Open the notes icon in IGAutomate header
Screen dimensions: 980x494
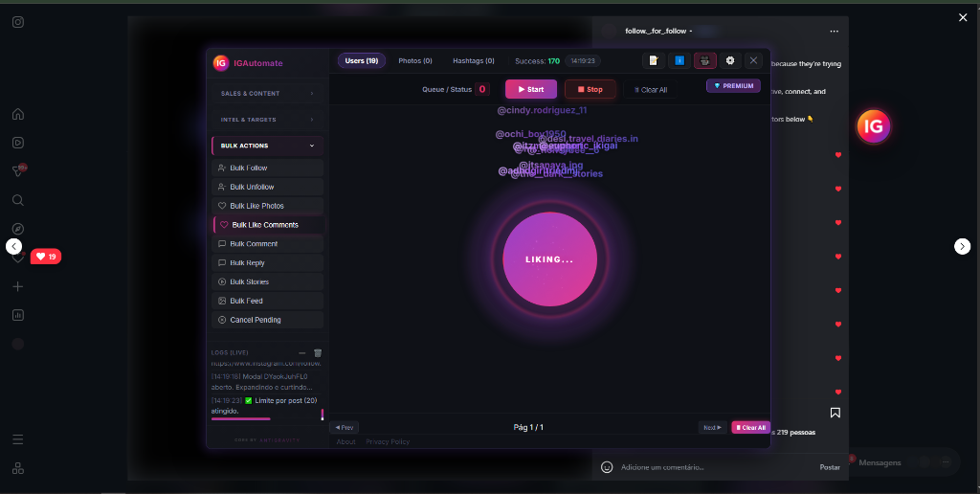[654, 60]
